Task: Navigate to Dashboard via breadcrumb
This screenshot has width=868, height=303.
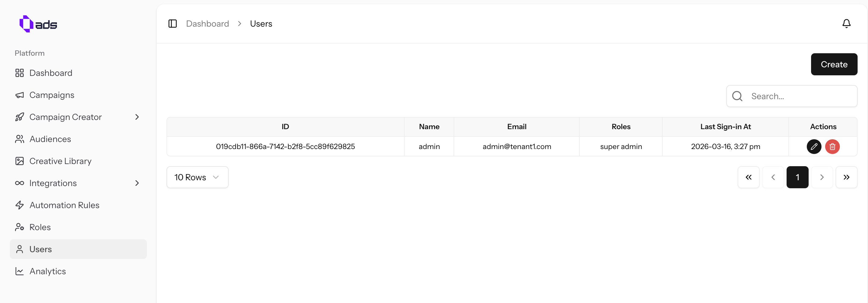Action: (208, 24)
